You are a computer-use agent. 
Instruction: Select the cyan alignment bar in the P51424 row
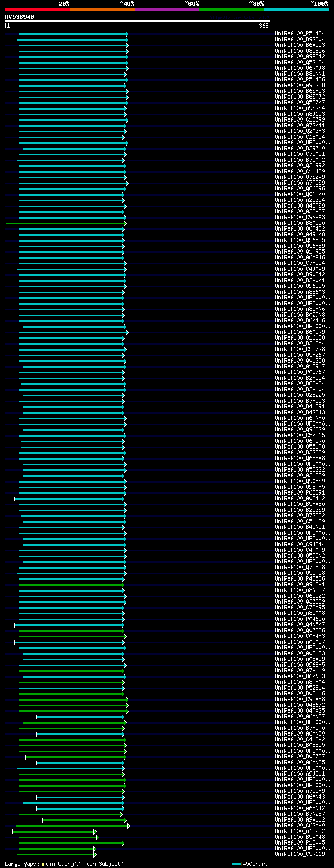click(x=73, y=34)
